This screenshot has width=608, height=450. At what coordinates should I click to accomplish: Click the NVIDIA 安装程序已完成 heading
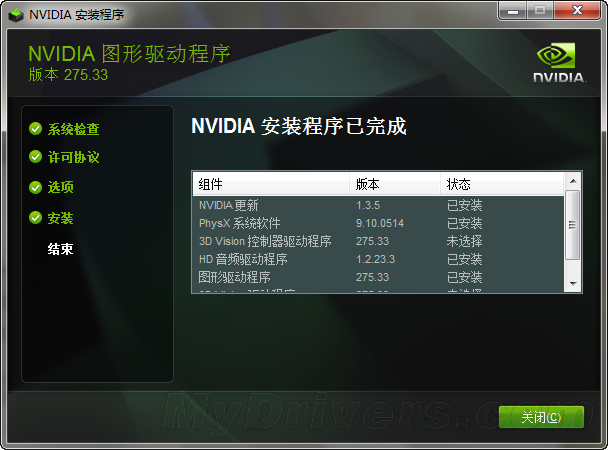tap(299, 126)
